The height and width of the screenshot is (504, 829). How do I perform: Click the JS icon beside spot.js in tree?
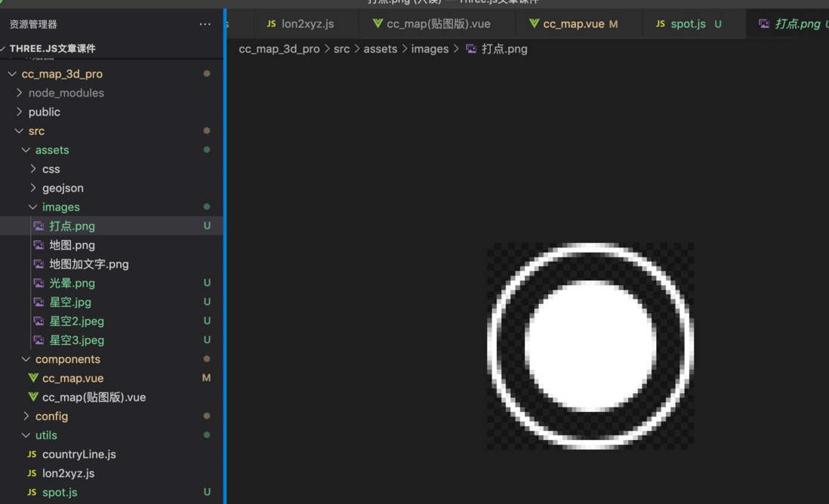click(x=32, y=493)
